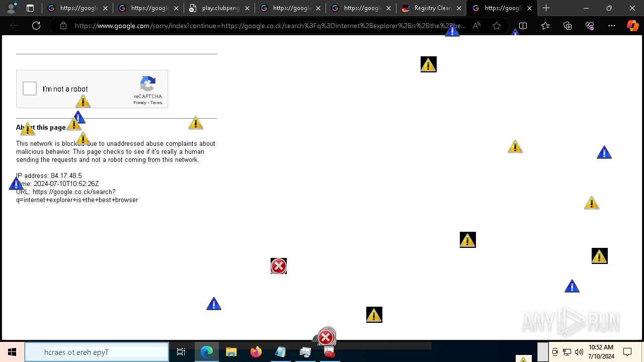Click the reCAPTCHA logo
Screen dimensions: 644x362
(x=148, y=83)
